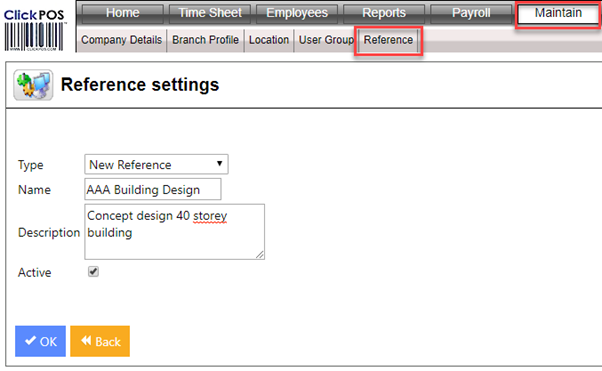Grab the Description resize handle
The image size is (602, 371).
[260, 255]
